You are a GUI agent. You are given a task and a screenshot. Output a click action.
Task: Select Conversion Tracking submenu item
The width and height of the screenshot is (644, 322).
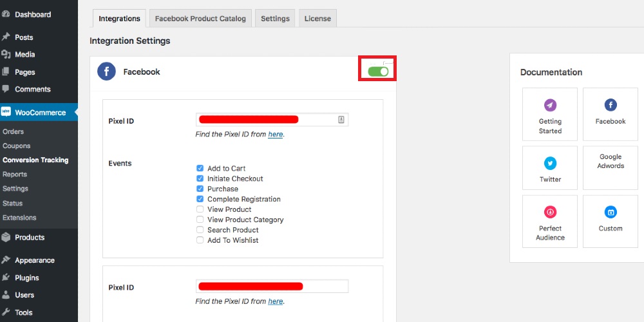[35, 160]
